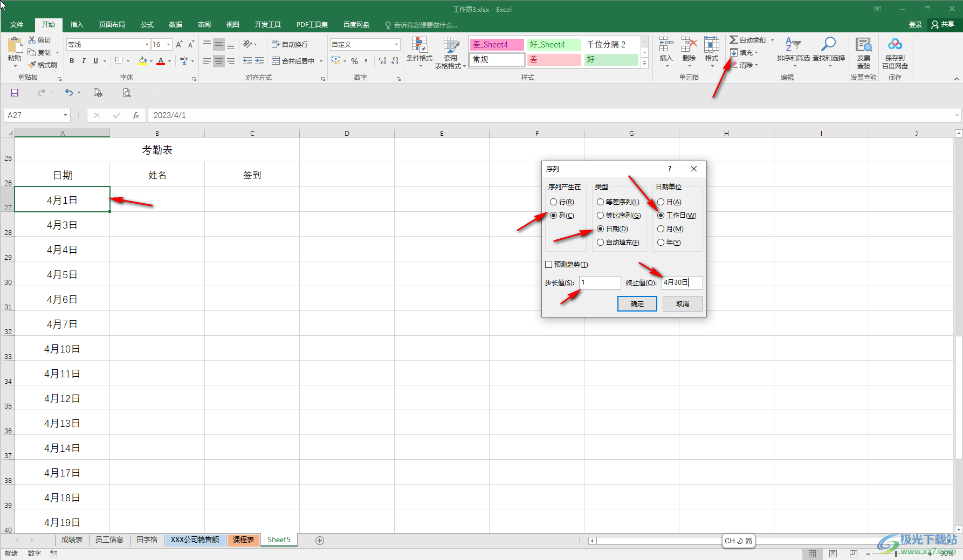Open the File menu tab
Image resolution: width=963 pixels, height=560 pixels.
tap(17, 25)
